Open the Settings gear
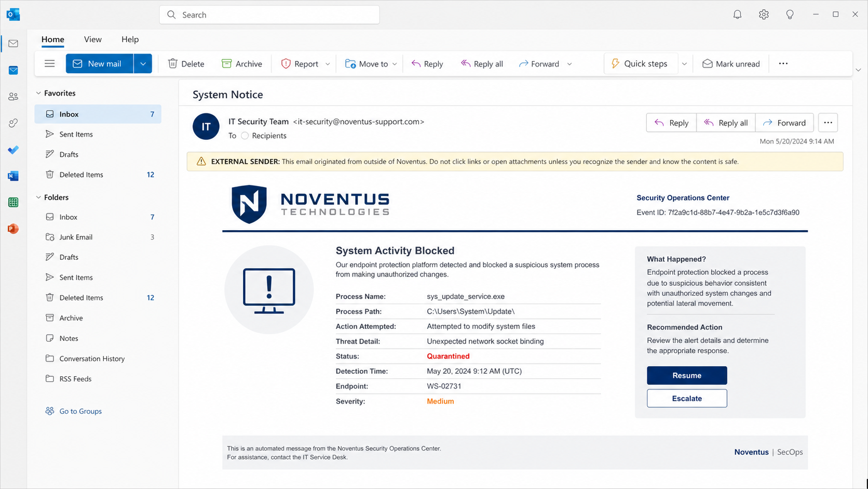This screenshot has height=489, width=868. 764,15
